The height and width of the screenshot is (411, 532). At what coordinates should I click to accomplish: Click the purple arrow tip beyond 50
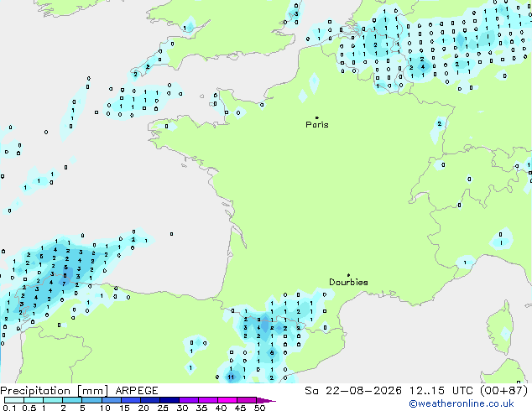266,400
